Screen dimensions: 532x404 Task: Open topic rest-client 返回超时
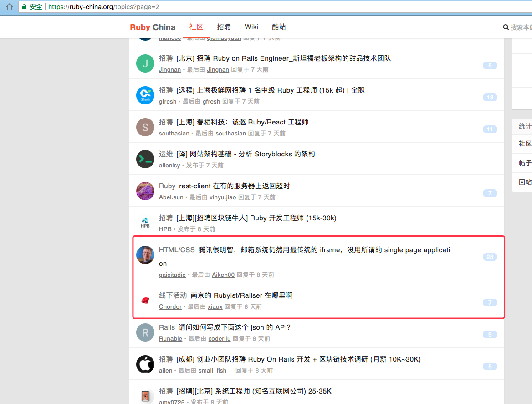tap(235, 186)
